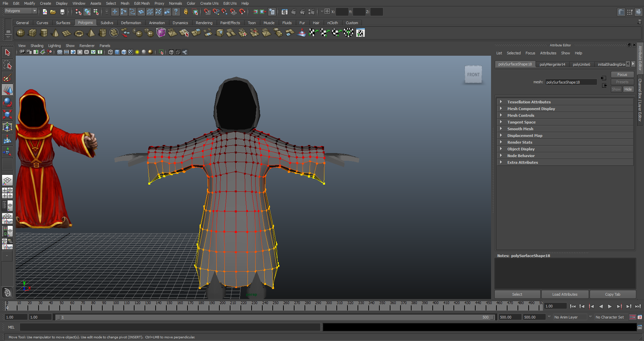The image size is (644, 341).
Task: Activate the Paint Selection tool
Action: tap(7, 78)
